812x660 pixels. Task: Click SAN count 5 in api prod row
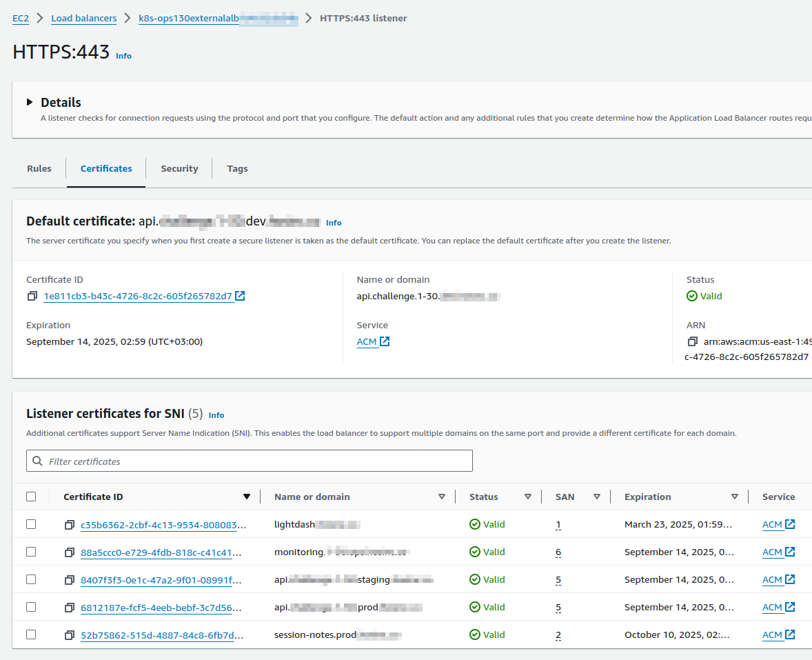tap(558, 607)
